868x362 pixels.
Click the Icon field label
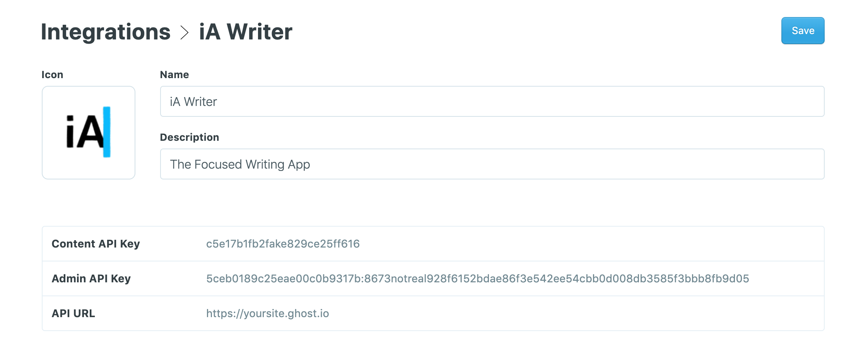(x=52, y=75)
